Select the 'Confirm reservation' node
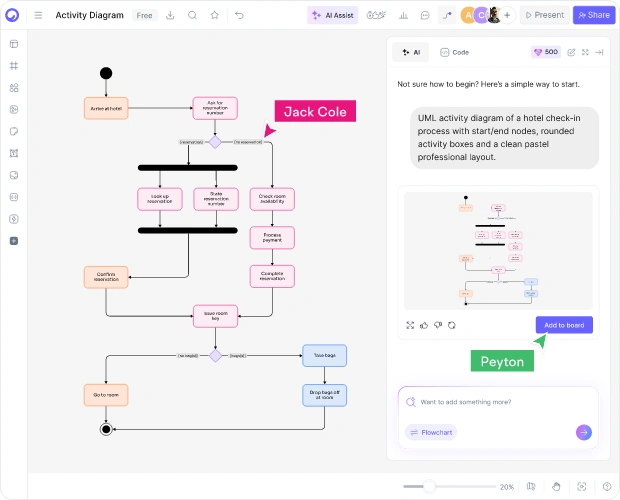This screenshot has width=620, height=500. pyautogui.click(x=106, y=277)
